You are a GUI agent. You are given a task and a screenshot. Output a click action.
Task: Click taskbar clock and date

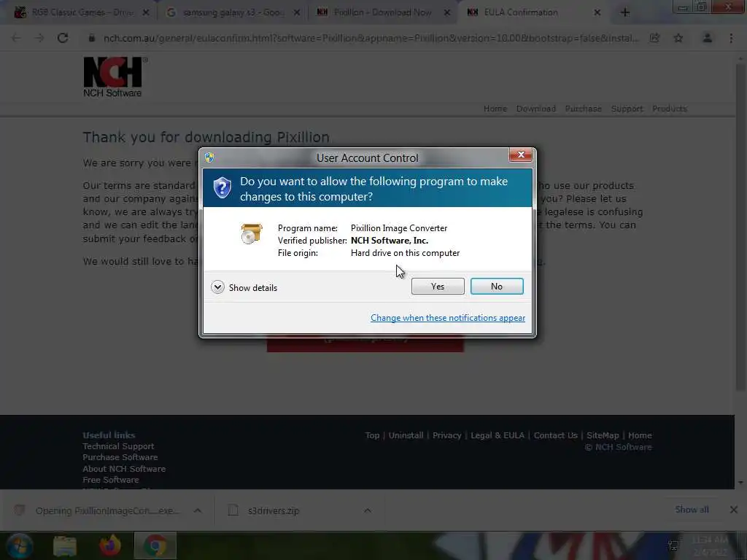(710, 545)
